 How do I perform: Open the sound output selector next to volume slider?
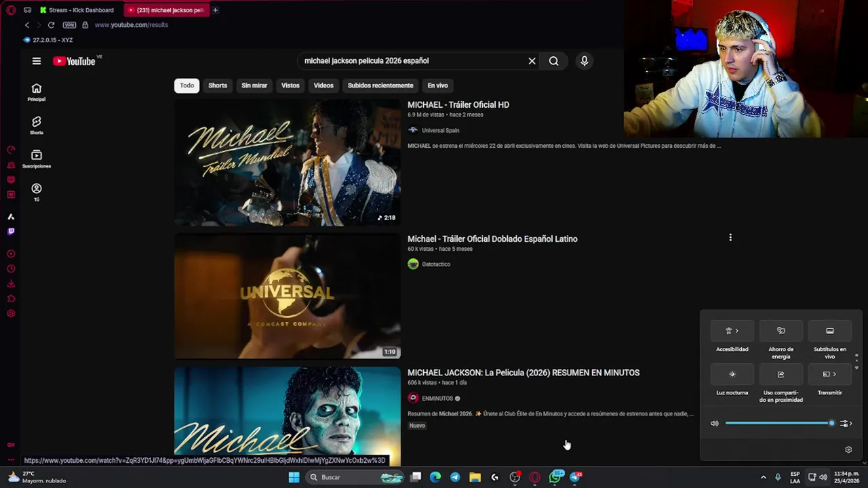(x=846, y=424)
